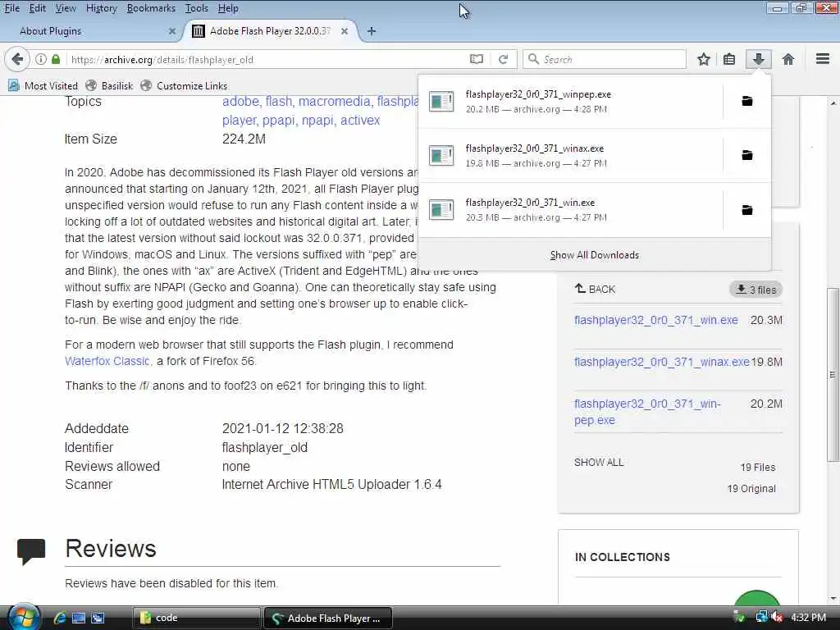Open downloaded flashplayer32_0r0_371_winpep.exe file
This screenshot has height=630, width=840.
click(571, 101)
